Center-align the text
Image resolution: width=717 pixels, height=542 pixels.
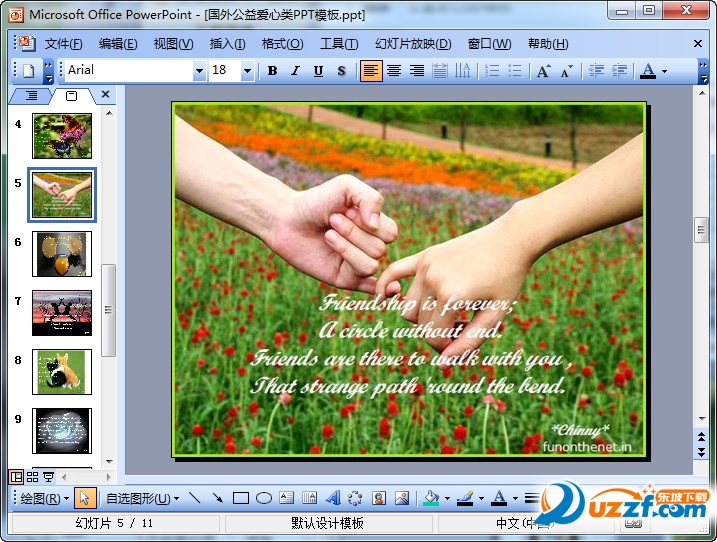point(394,71)
